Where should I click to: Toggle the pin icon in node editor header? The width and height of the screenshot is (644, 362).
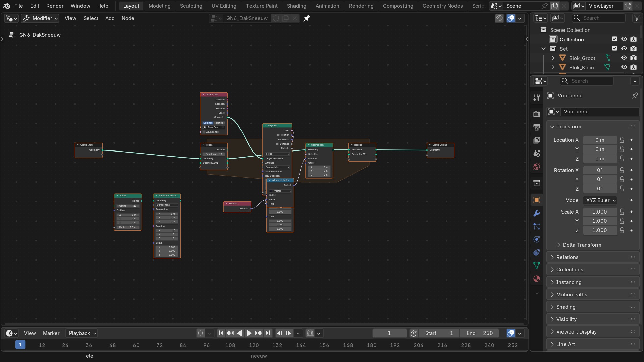point(307,18)
